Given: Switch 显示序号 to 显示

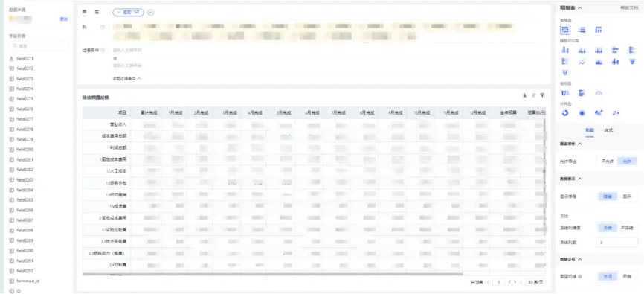Looking at the screenshot, I should [x=627, y=196].
